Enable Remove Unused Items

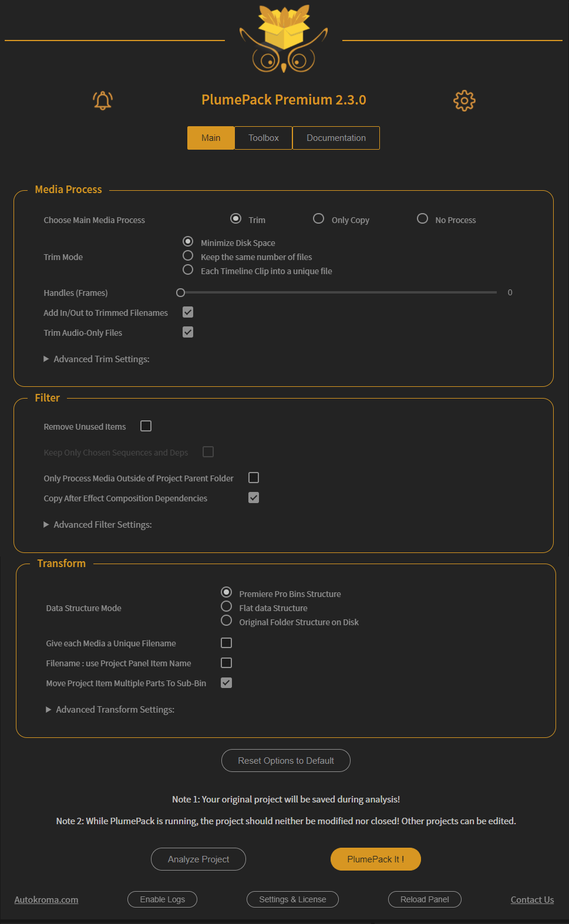pyautogui.click(x=146, y=426)
